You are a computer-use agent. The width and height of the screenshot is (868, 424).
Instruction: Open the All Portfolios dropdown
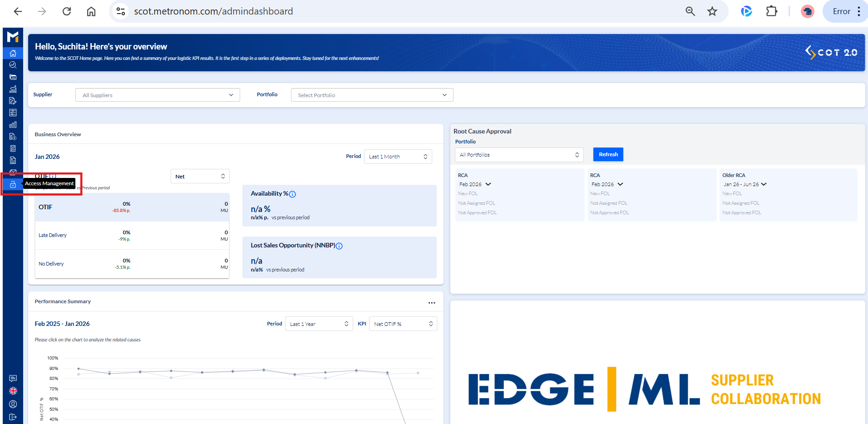coord(519,155)
